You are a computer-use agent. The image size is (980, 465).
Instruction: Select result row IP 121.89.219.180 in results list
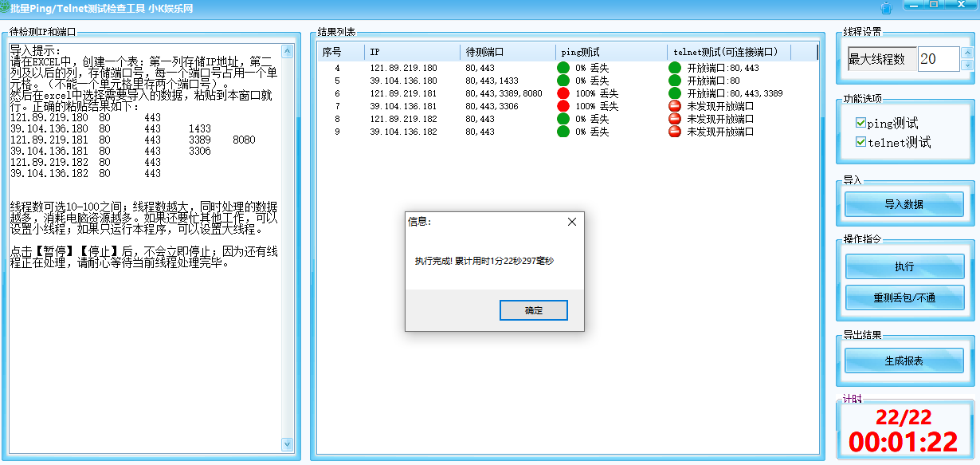(x=403, y=69)
